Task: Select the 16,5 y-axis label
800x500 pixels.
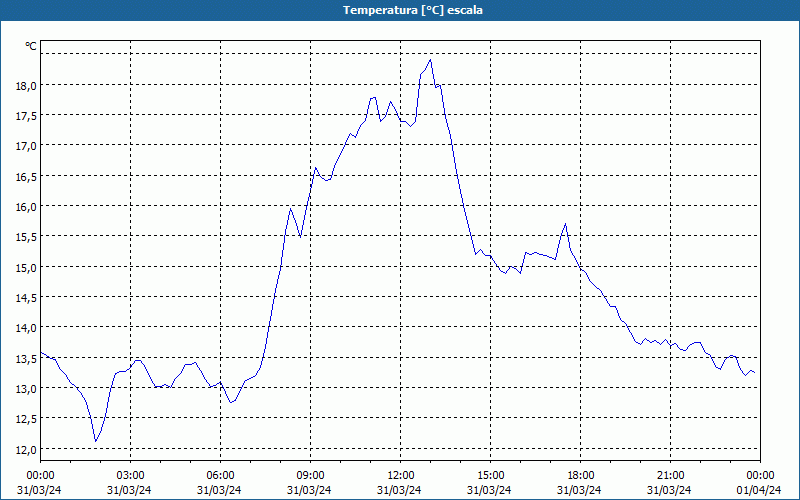Action: 26,177
